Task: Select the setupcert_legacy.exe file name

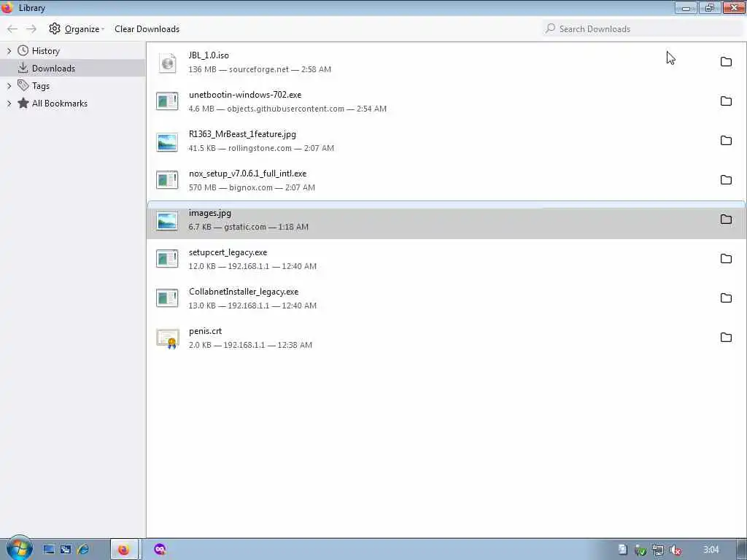Action: tap(228, 252)
